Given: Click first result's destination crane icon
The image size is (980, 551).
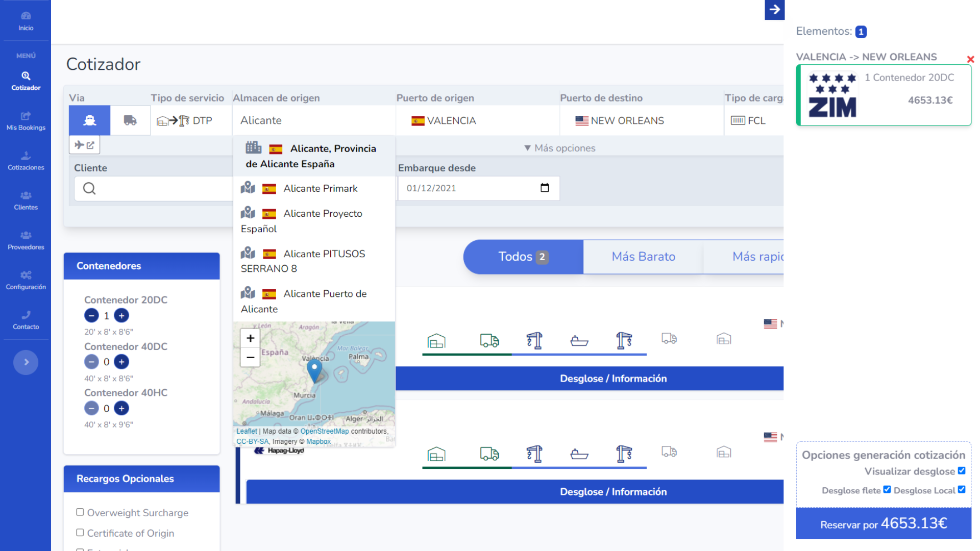Looking at the screenshot, I should (x=624, y=340).
